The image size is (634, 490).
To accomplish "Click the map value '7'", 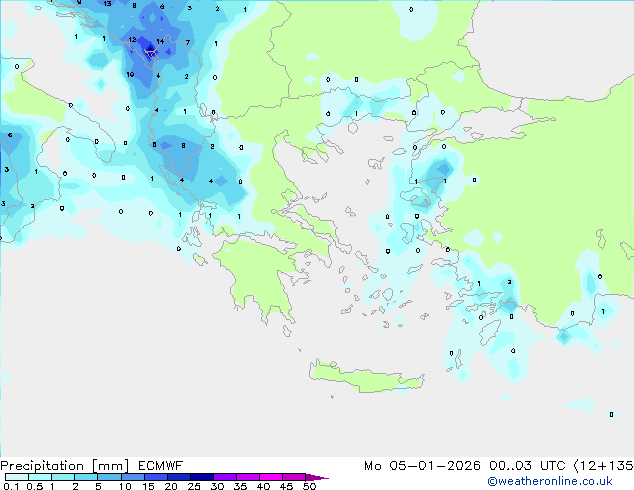I will point(188,42).
